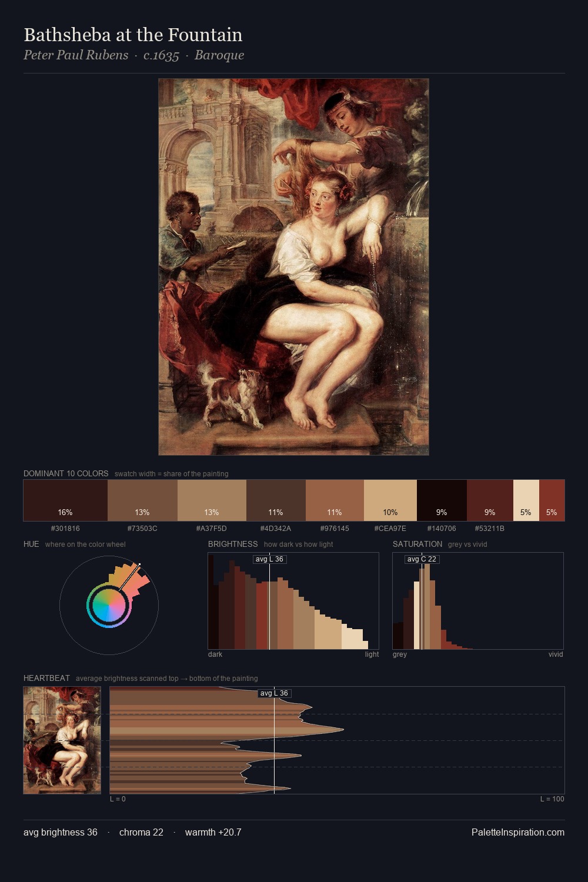Click the "SATURATION" section heading
The image size is (588, 882).
[417, 544]
